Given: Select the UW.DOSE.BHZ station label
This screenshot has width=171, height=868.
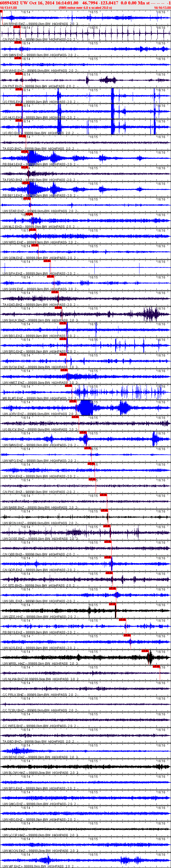Looking at the screenshot, I should [14, 539].
